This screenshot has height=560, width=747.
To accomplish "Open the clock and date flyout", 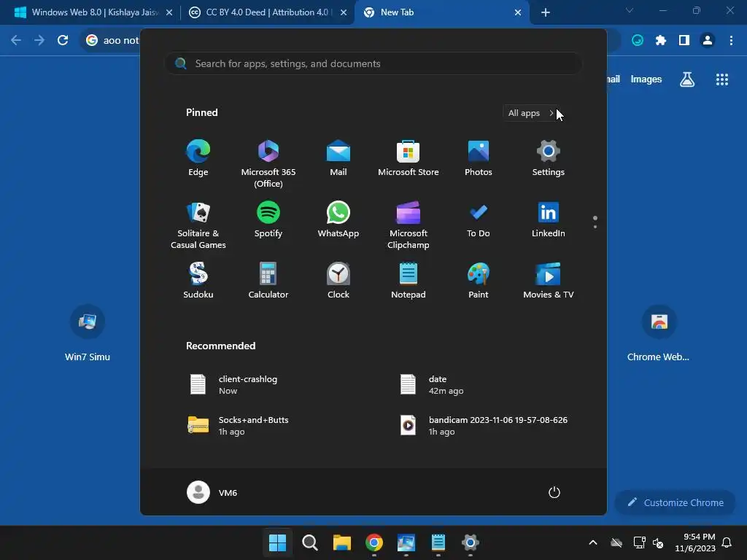I will [695, 542].
